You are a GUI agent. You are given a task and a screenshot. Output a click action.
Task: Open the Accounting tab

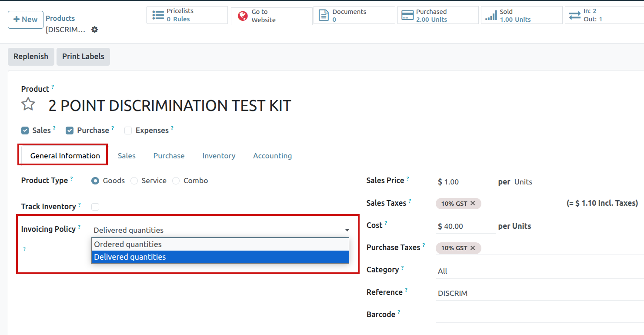(x=272, y=156)
